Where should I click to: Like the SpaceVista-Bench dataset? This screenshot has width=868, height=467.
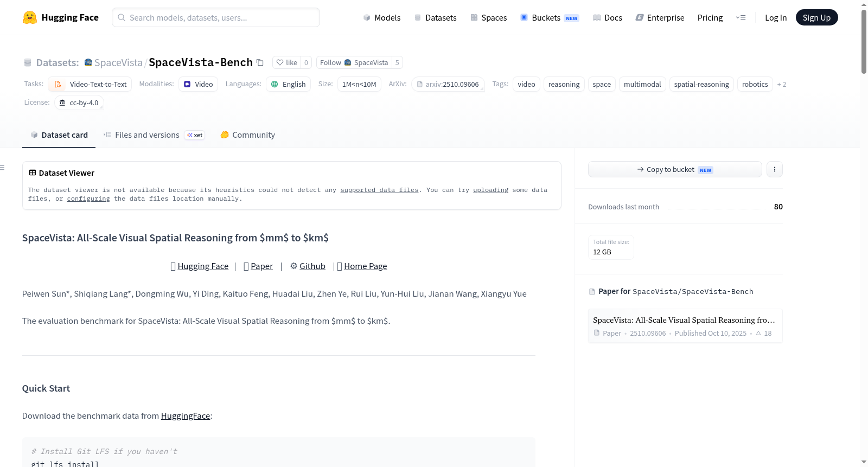click(x=287, y=62)
